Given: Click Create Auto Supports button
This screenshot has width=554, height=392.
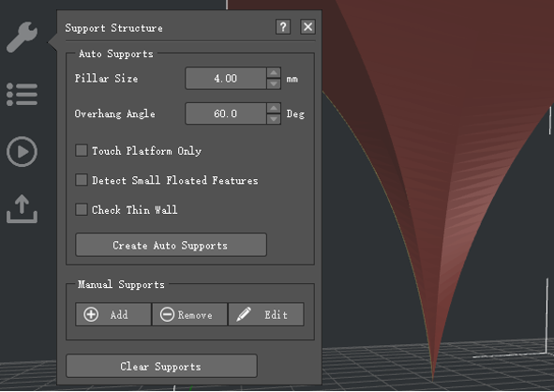Looking at the screenshot, I should 171,245.
